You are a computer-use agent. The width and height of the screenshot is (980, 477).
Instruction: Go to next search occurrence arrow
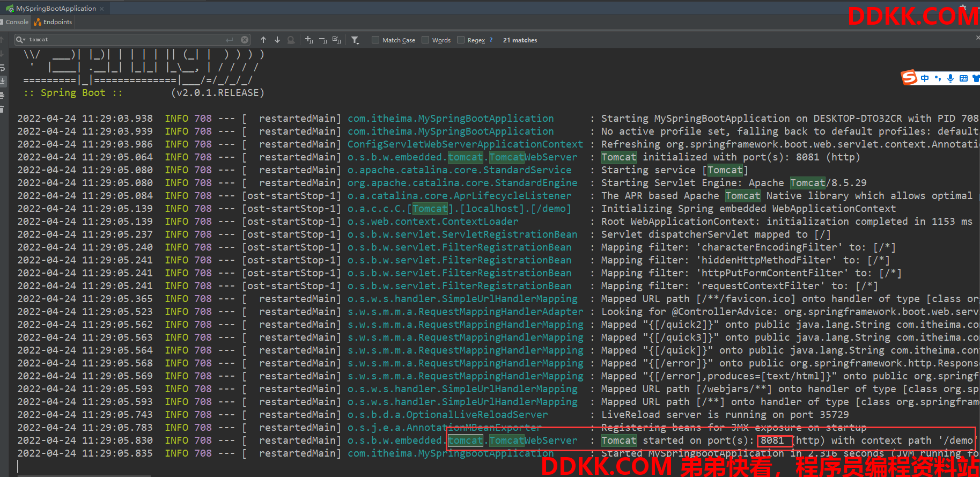[277, 40]
